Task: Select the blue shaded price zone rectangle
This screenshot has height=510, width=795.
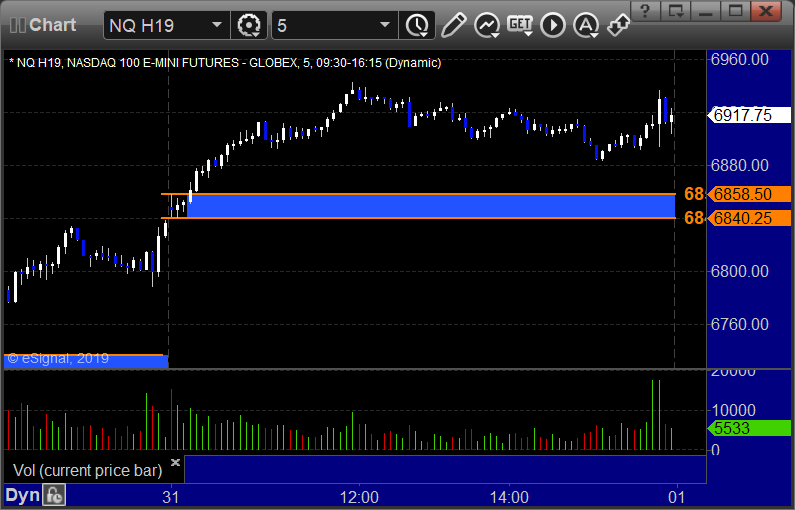Action: point(431,206)
